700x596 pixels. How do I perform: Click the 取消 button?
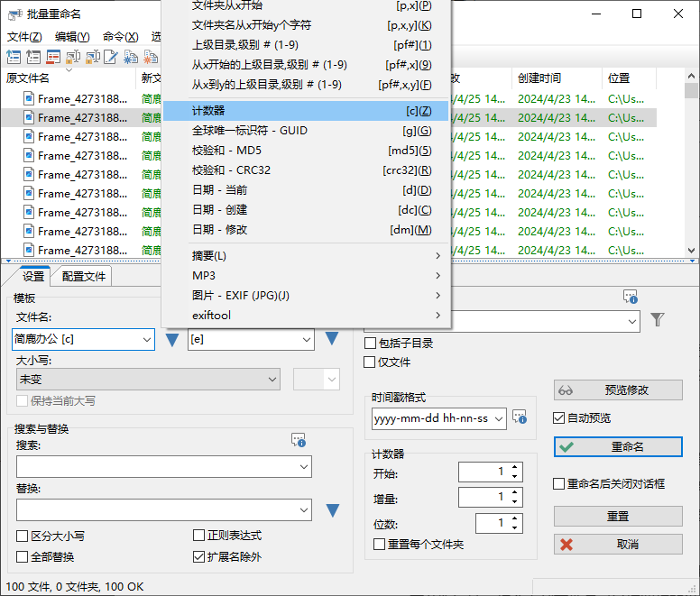(x=618, y=545)
